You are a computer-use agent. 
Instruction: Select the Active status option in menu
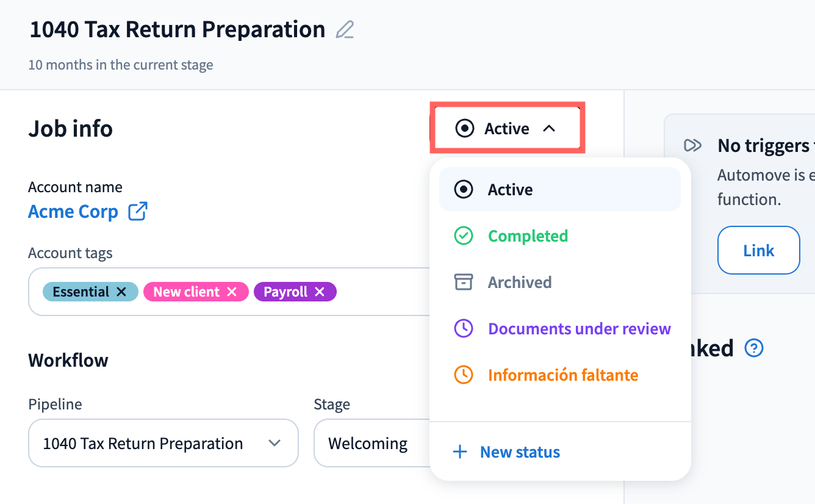560,190
